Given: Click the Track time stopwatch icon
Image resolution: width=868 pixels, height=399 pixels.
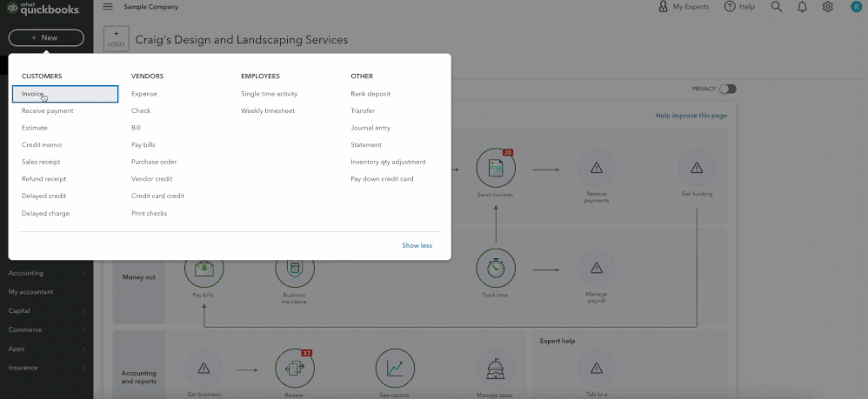Looking at the screenshot, I should coord(496,269).
